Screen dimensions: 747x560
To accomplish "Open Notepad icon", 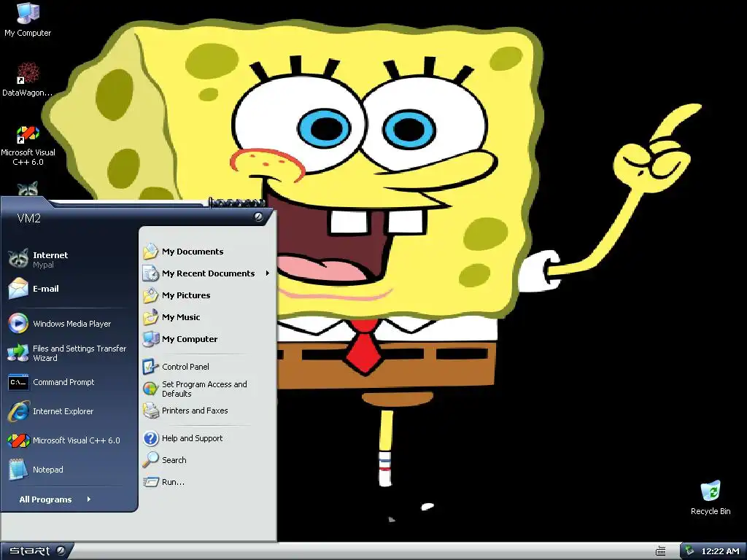I will coord(18,470).
